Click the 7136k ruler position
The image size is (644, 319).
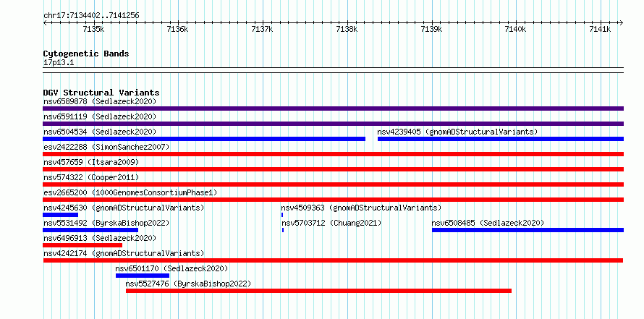pos(178,29)
